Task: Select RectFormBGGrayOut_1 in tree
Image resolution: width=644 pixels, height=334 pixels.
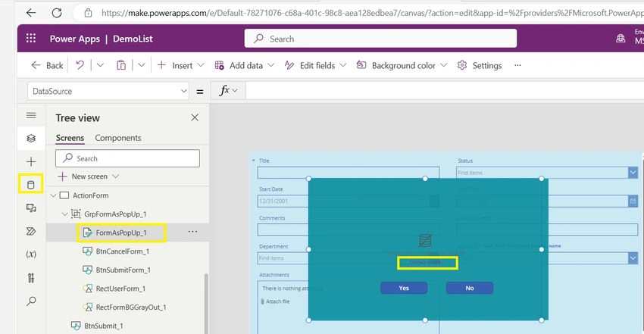Action: 130,307
